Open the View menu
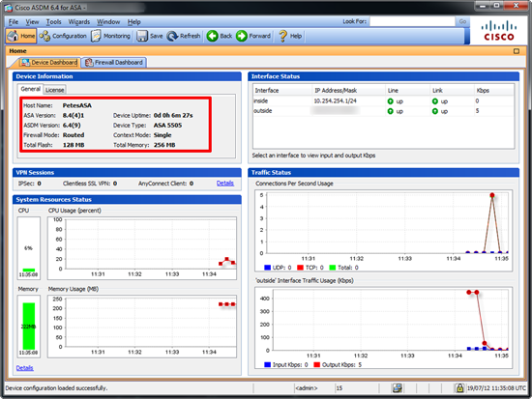The image size is (532, 399). coord(32,22)
